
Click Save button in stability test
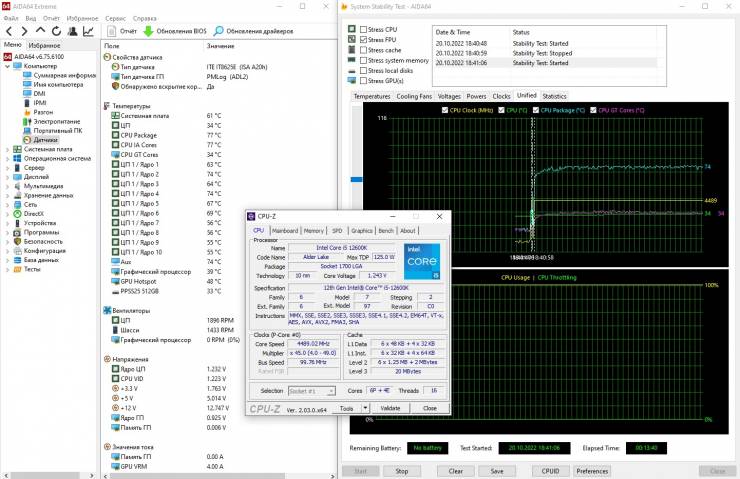[x=496, y=471]
